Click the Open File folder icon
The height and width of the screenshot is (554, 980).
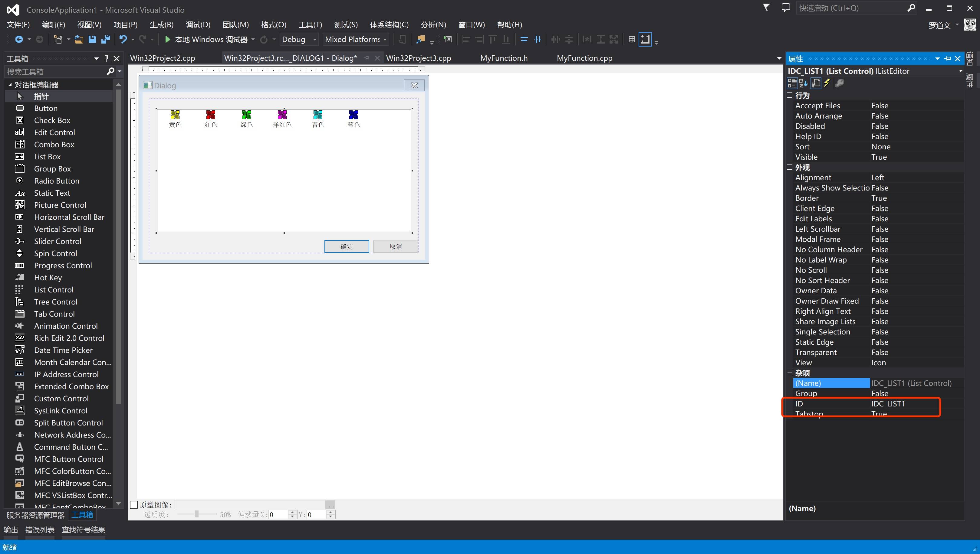coord(79,39)
